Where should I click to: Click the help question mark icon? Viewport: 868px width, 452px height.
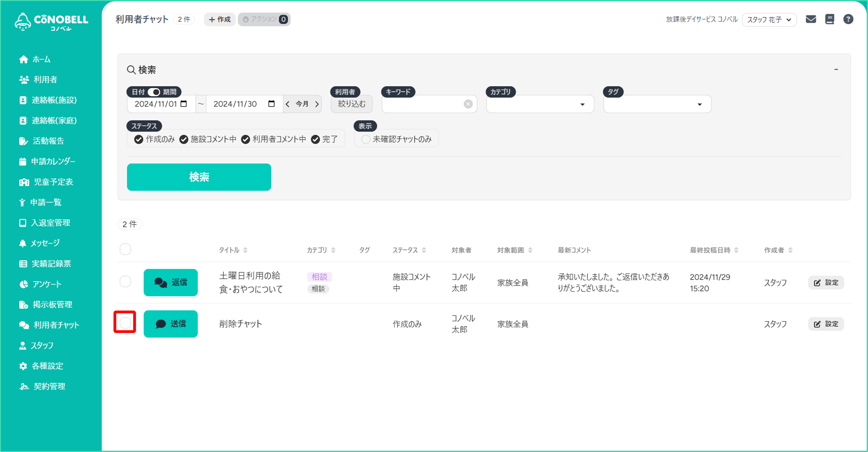[x=848, y=19]
